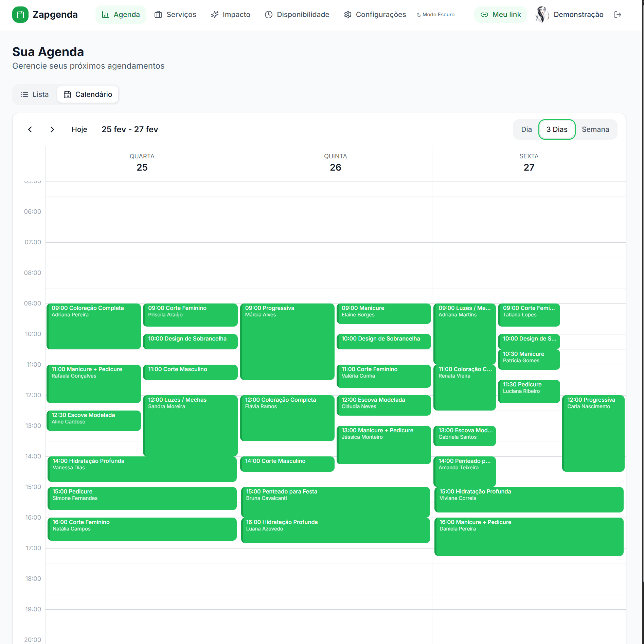The width and height of the screenshot is (644, 644).
Task: Click the green Progressiva event of Márcia Alves
Action: (x=287, y=342)
